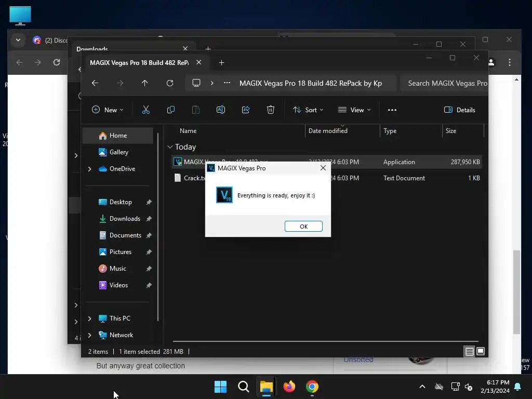Open the hidden breadcrumb ellipsis in address bar
The width and height of the screenshot is (532, 399).
[x=227, y=83]
